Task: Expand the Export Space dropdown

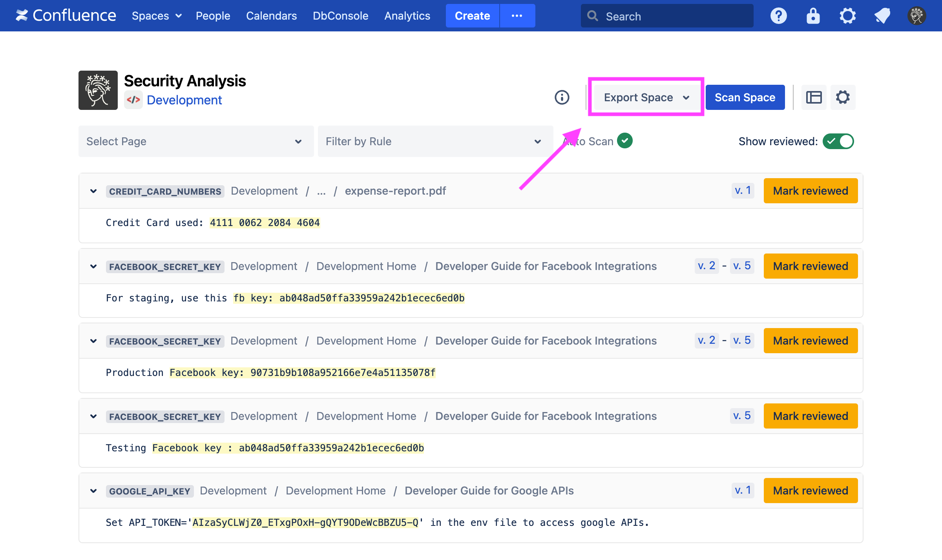Action: (646, 97)
